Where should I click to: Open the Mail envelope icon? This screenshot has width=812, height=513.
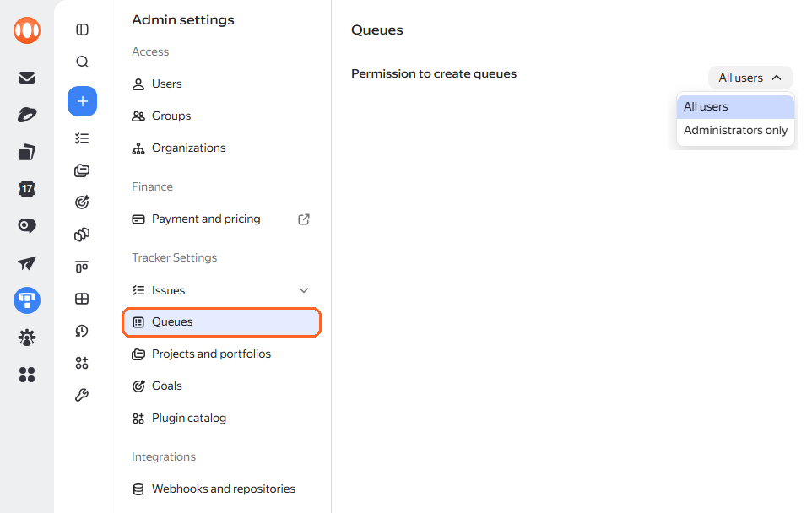point(27,78)
